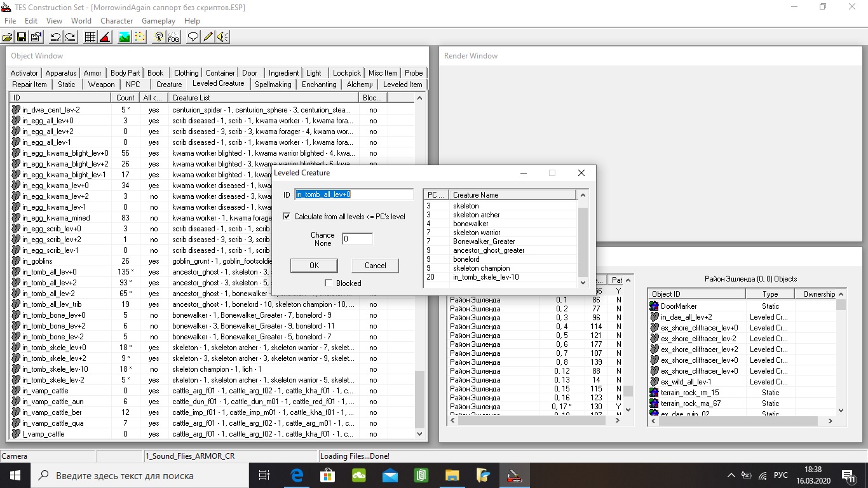
Task: Toggle the Blocked checkbox
Action: [x=329, y=283]
